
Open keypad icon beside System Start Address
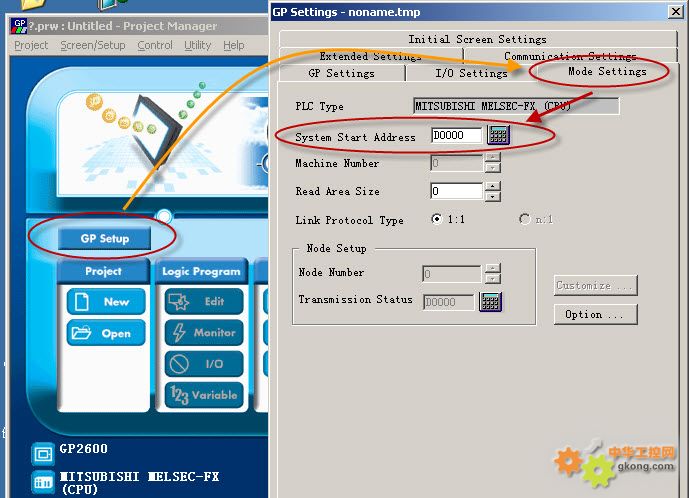[498, 135]
